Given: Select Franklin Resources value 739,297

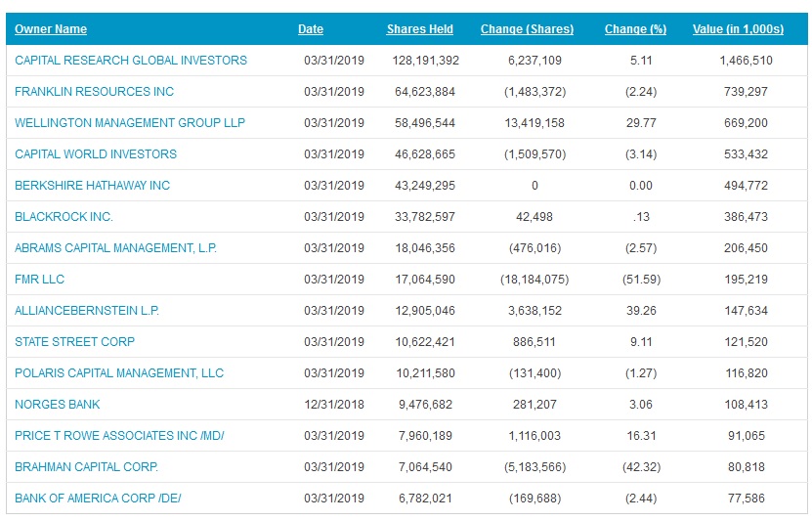Looking at the screenshot, I should 746,92.
